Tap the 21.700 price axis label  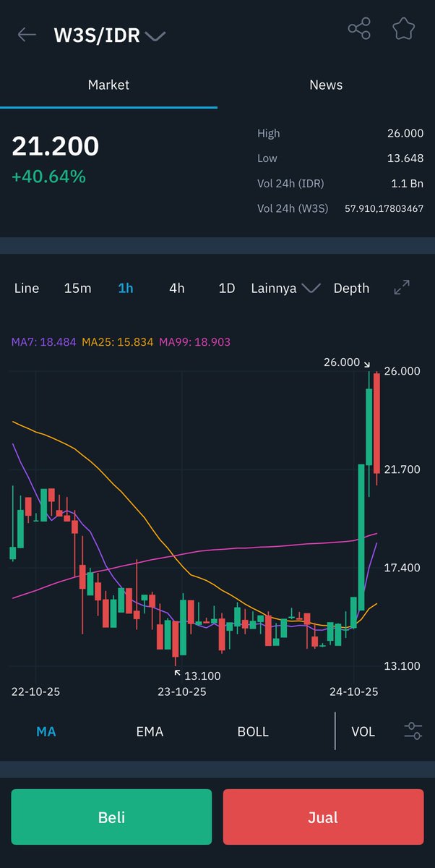tap(402, 469)
